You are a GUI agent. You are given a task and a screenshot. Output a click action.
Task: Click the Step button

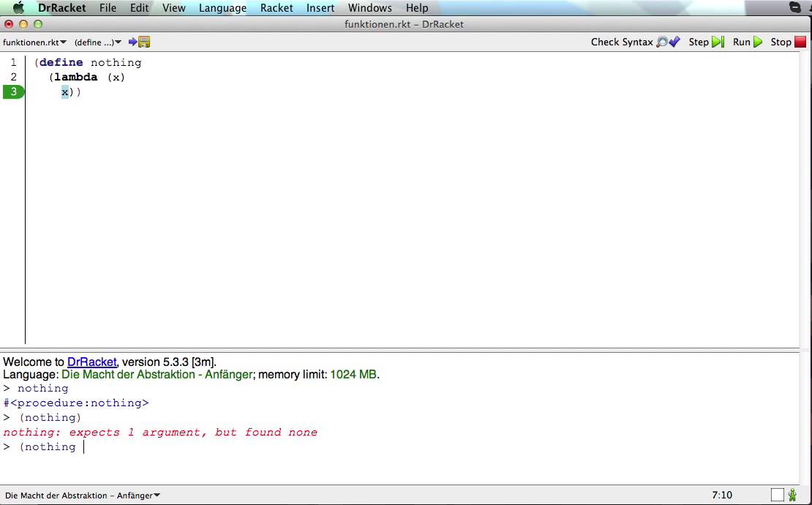click(x=707, y=42)
